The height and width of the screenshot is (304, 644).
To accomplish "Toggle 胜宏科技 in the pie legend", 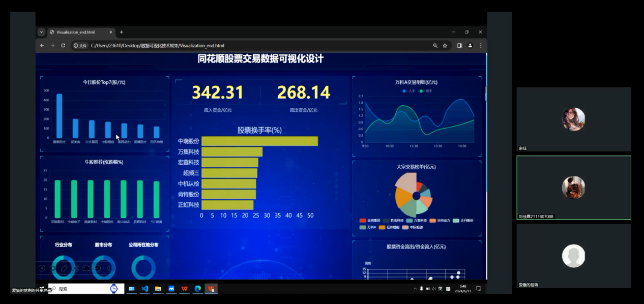I will (393, 220).
